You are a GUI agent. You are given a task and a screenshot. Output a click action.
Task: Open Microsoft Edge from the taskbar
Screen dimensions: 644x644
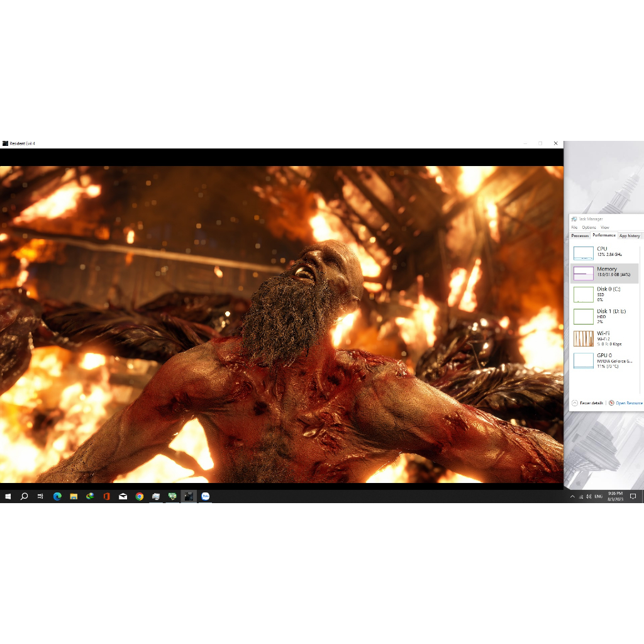[x=57, y=496]
